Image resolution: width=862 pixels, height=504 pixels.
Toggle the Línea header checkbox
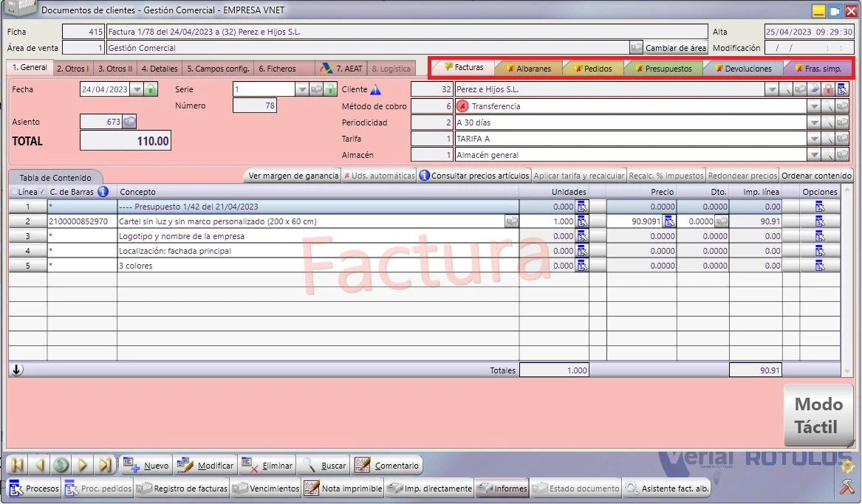pyautogui.click(x=14, y=192)
